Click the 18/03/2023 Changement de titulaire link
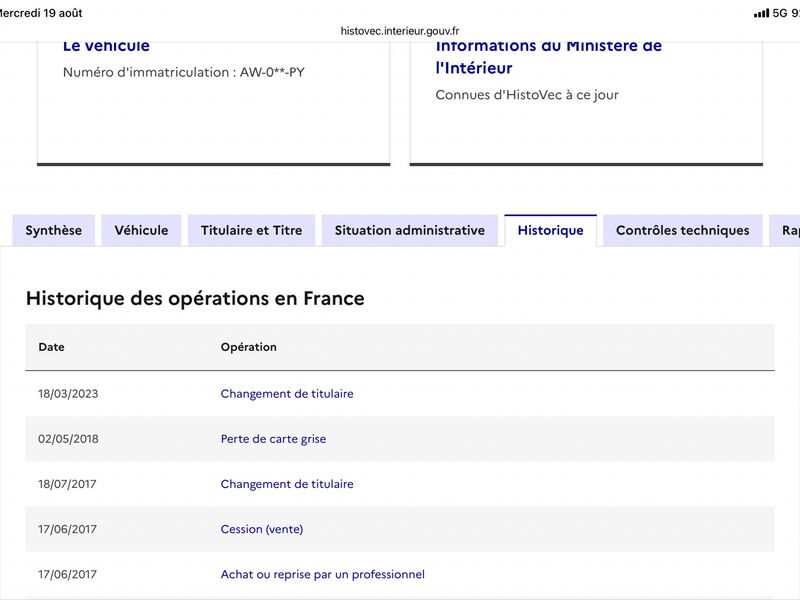800x600 pixels. click(x=287, y=394)
